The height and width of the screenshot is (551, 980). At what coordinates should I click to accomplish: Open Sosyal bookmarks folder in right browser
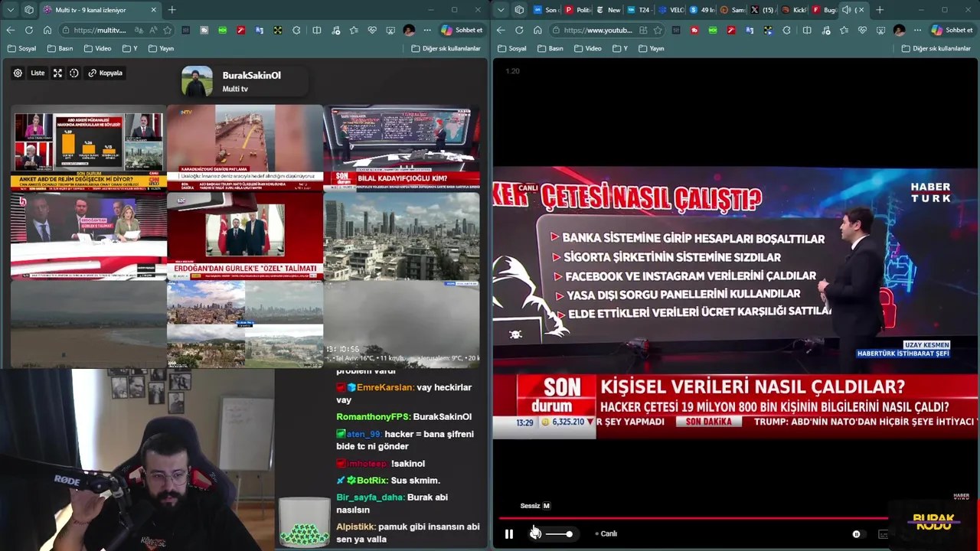point(511,48)
